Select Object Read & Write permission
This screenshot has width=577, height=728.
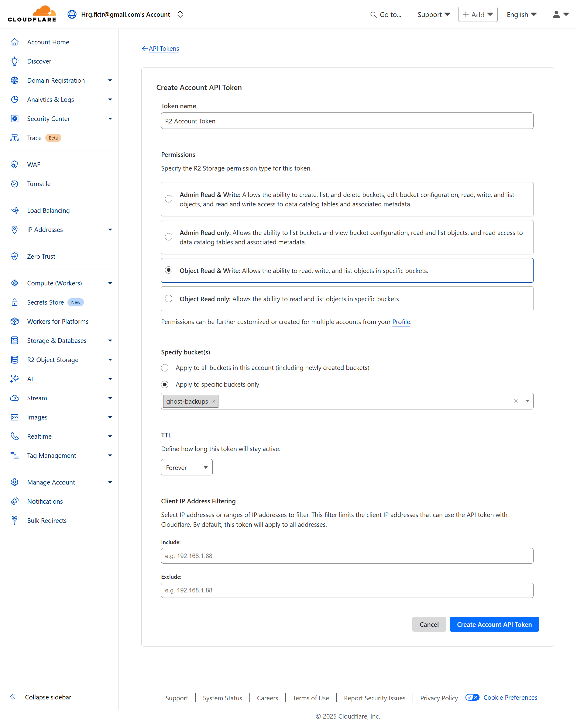[169, 270]
